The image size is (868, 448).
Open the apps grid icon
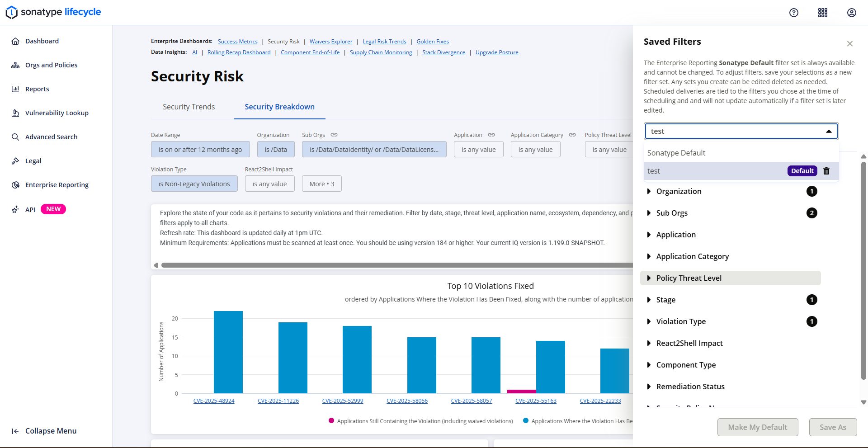tap(823, 13)
